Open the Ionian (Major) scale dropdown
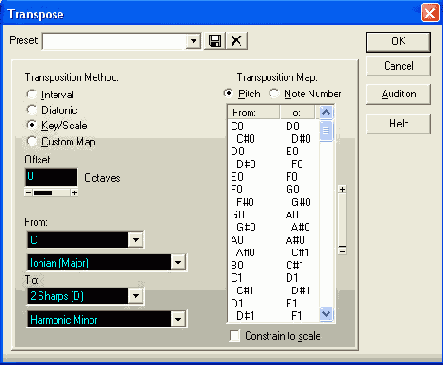The image size is (443, 365). [178, 262]
